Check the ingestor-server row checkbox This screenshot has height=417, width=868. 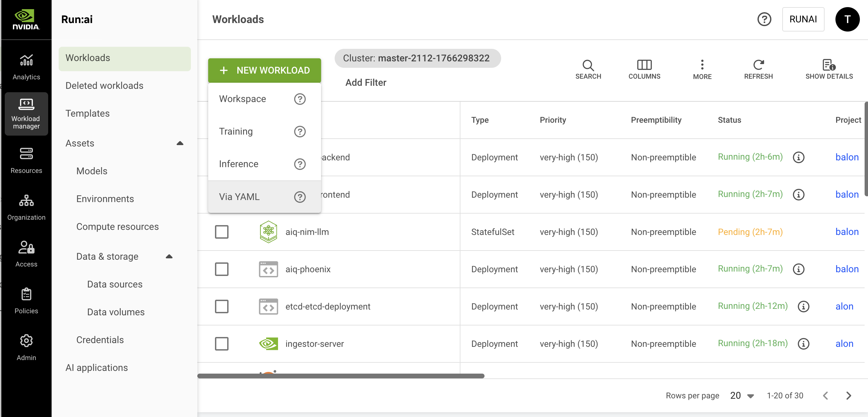click(x=222, y=344)
